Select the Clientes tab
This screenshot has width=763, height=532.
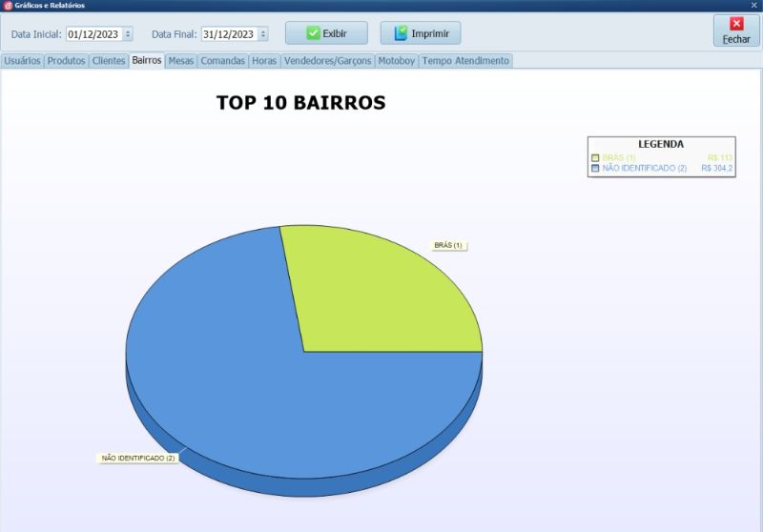pyautogui.click(x=109, y=60)
